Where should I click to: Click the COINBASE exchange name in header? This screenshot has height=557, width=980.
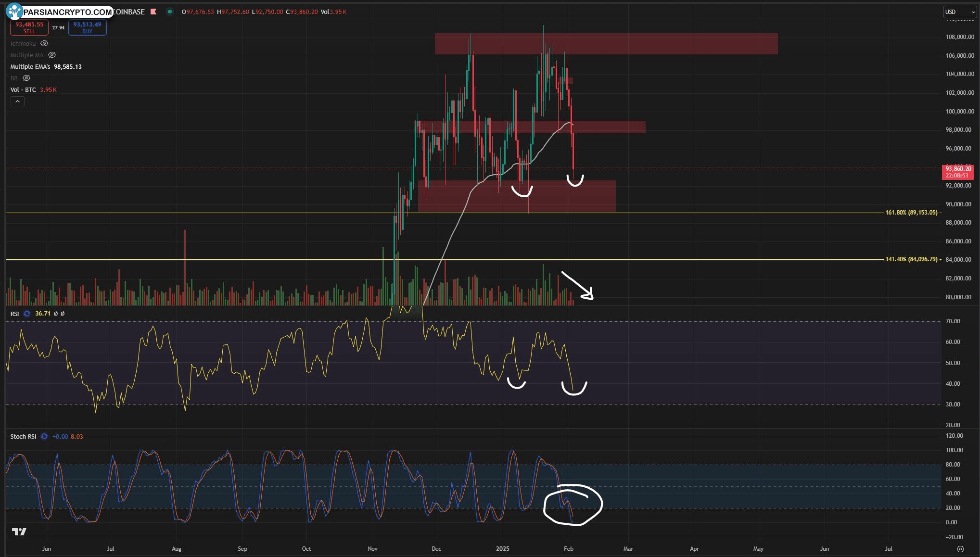129,12
